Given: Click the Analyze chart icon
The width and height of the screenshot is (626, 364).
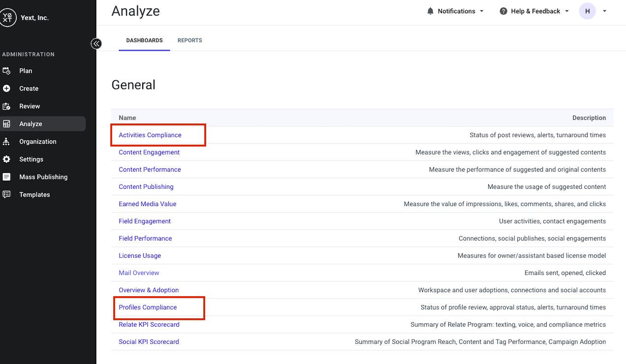Looking at the screenshot, I should (6, 124).
